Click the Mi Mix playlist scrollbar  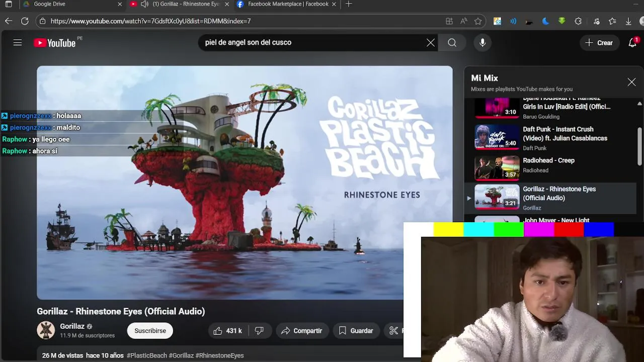point(639,146)
